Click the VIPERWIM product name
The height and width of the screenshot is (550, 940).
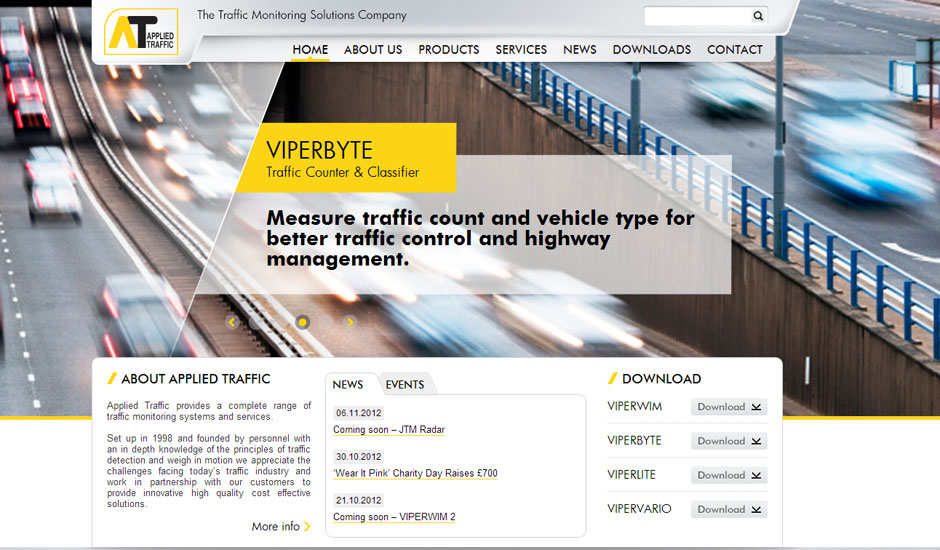click(634, 407)
